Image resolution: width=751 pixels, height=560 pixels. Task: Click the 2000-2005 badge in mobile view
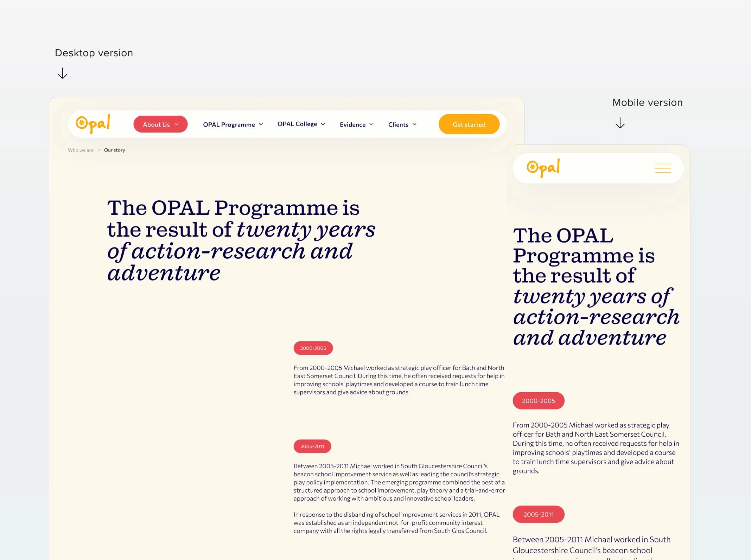point(537,401)
